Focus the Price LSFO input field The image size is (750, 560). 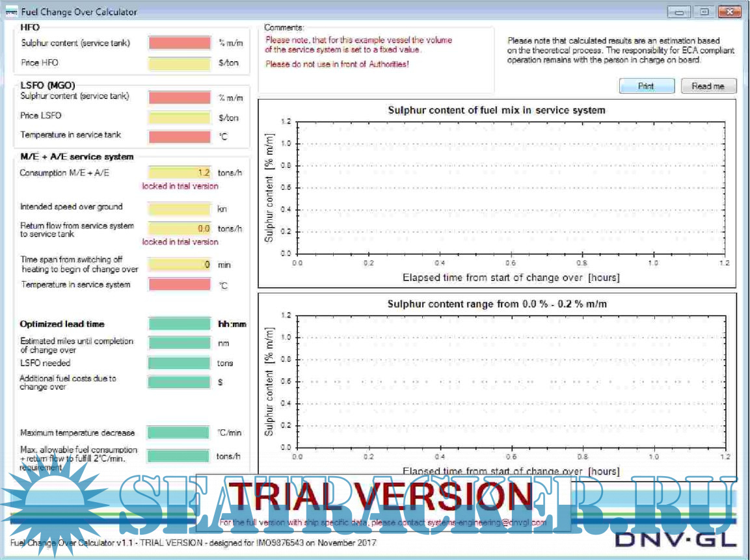point(180,117)
